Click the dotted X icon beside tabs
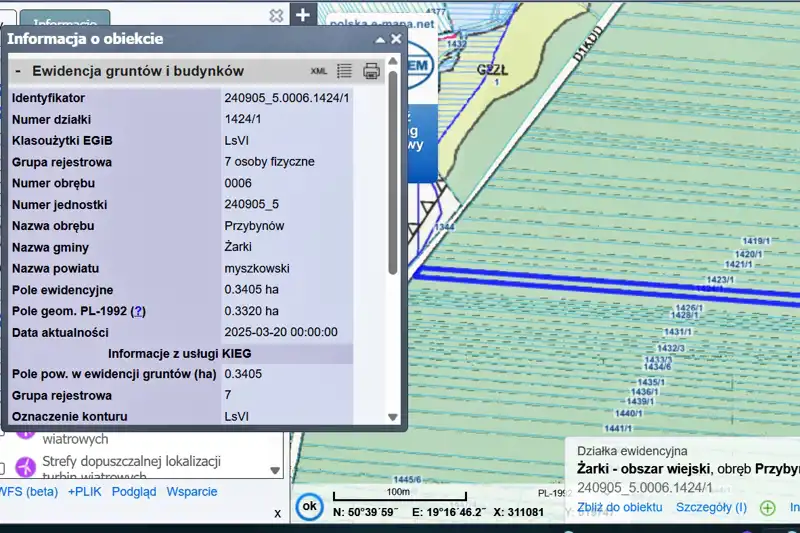This screenshot has width=800, height=533. (x=276, y=16)
